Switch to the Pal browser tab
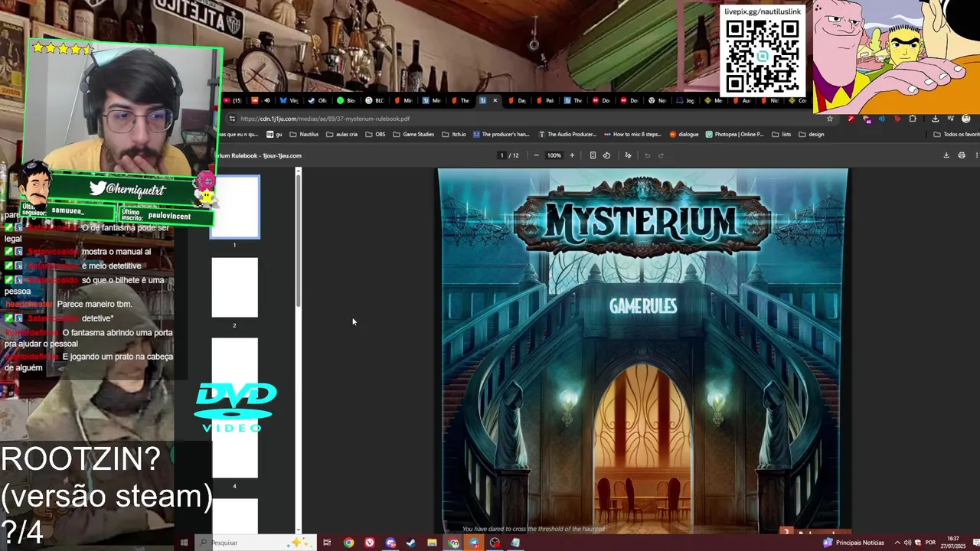 pyautogui.click(x=546, y=100)
